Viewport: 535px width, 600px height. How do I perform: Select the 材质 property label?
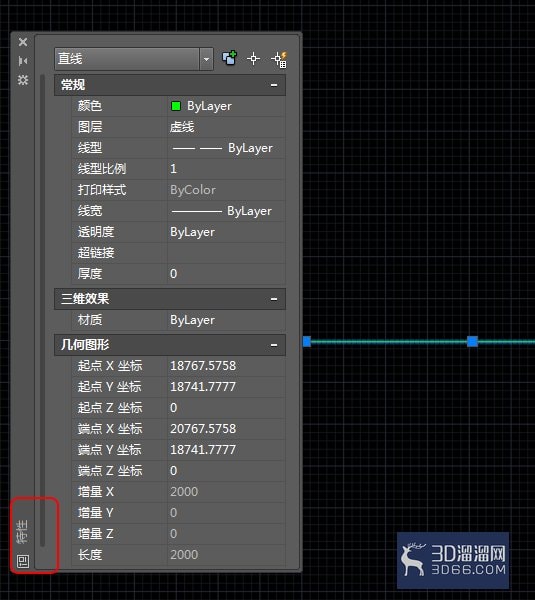[x=90, y=320]
